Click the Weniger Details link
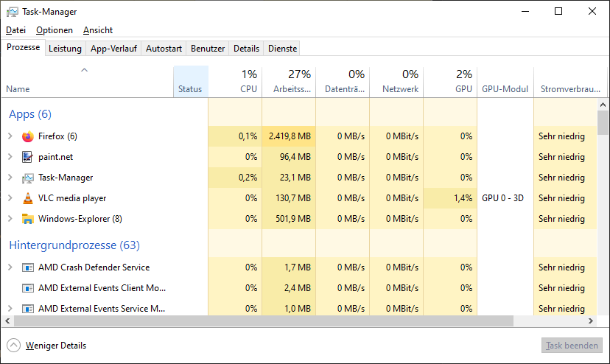The image size is (610, 364). coord(56,346)
